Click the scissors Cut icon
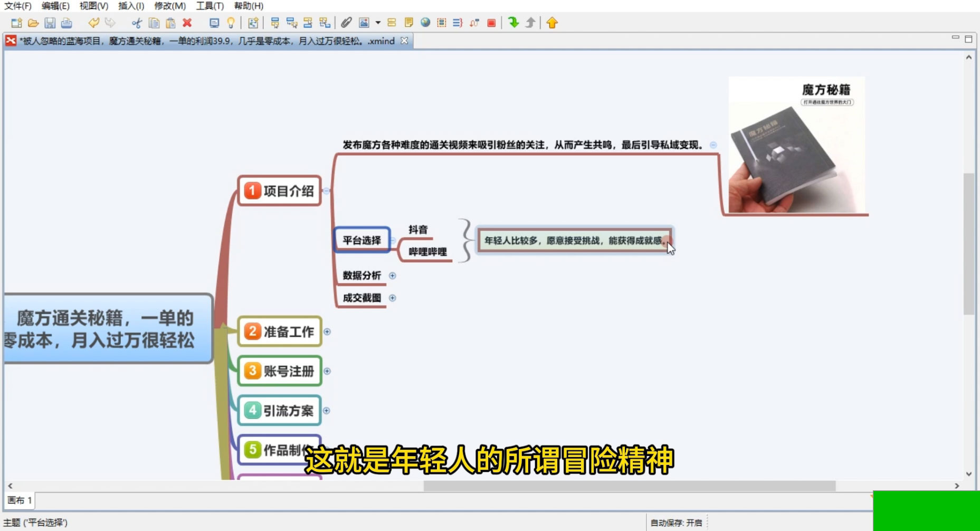This screenshot has height=531, width=980. coord(137,23)
